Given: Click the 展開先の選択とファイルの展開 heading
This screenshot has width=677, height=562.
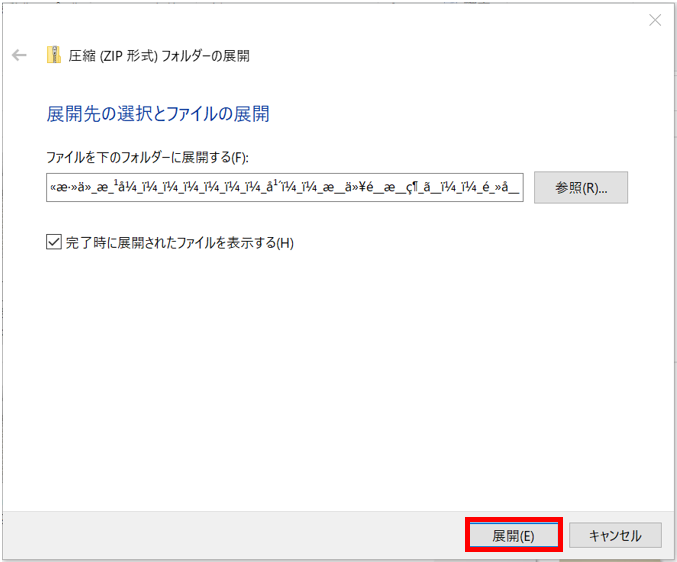Looking at the screenshot, I should [158, 114].
